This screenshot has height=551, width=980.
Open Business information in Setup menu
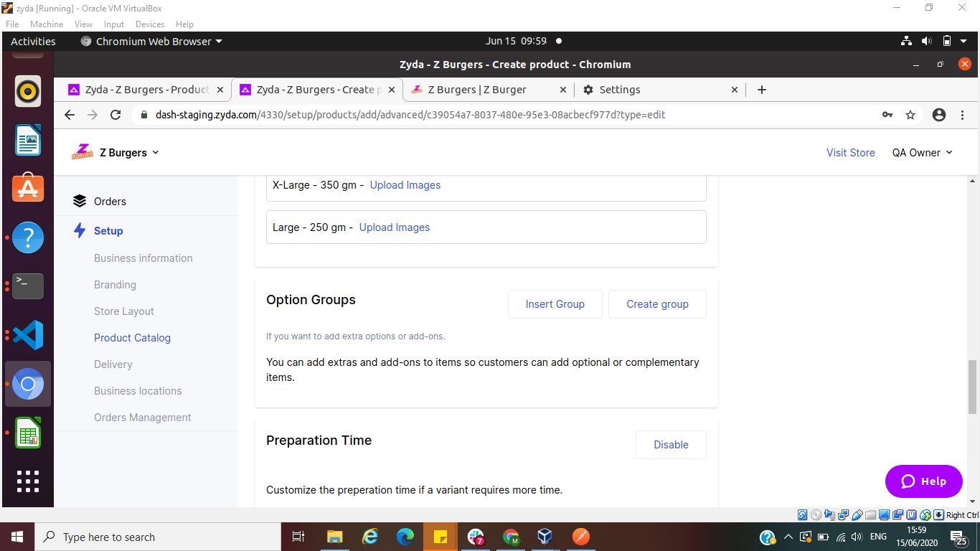coord(143,258)
